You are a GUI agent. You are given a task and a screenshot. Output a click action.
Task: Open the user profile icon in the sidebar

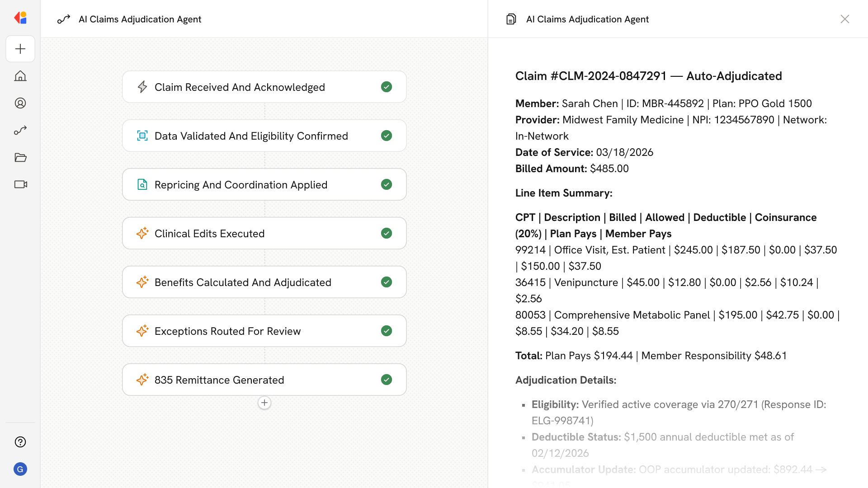[x=20, y=103]
